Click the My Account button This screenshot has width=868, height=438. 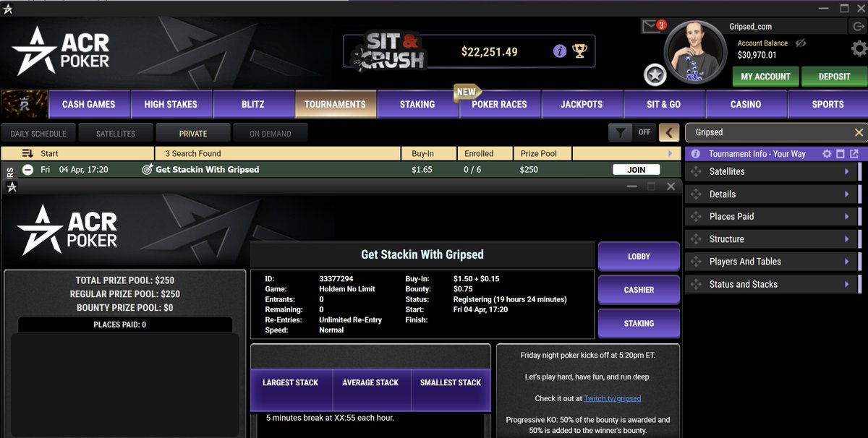tap(765, 76)
